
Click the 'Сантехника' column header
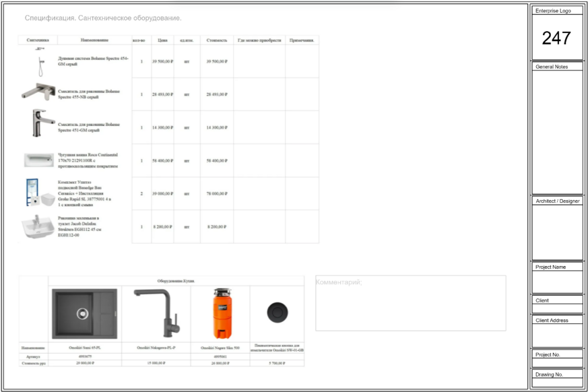click(x=38, y=40)
